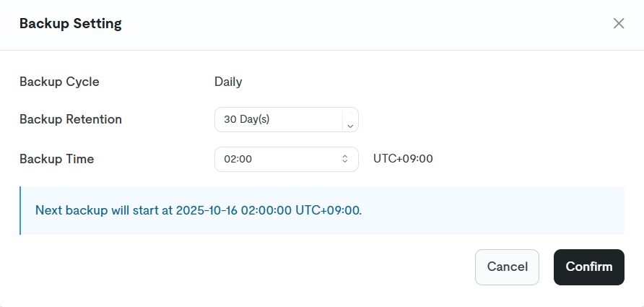644x307 pixels.
Task: Click the UTC+09:00 timezone text beside Backup Time
Action: [x=403, y=159]
